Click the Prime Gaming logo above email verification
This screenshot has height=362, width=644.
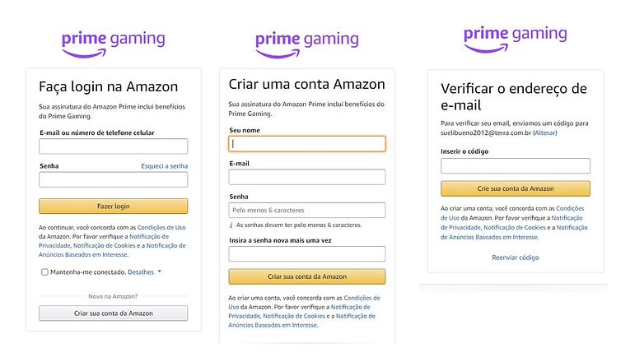[515, 39]
